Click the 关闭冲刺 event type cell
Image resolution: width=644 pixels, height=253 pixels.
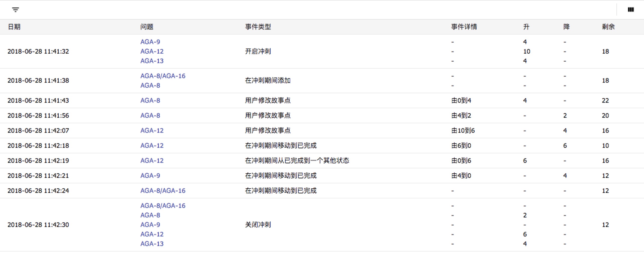pyautogui.click(x=258, y=225)
